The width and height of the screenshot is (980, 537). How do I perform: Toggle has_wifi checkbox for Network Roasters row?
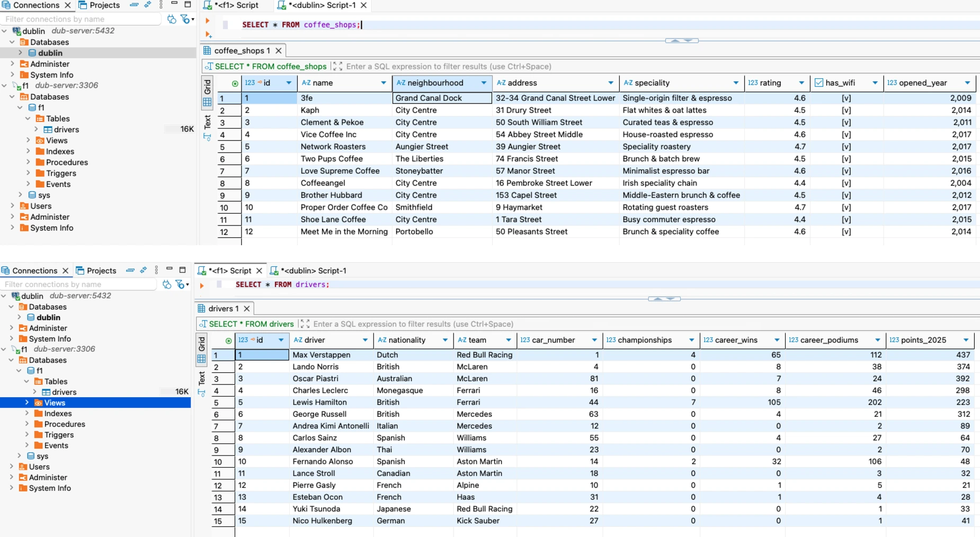coord(846,147)
